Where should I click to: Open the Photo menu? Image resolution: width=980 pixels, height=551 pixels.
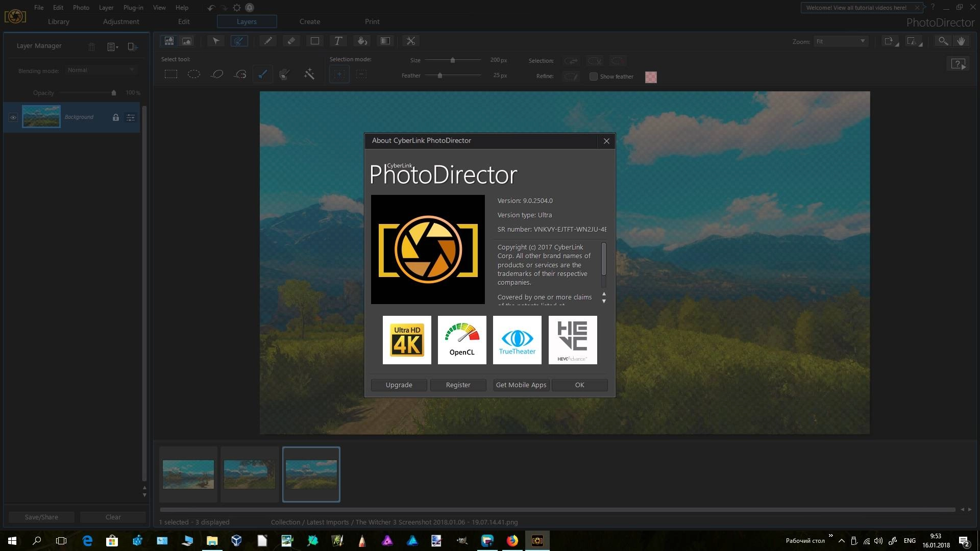click(81, 8)
